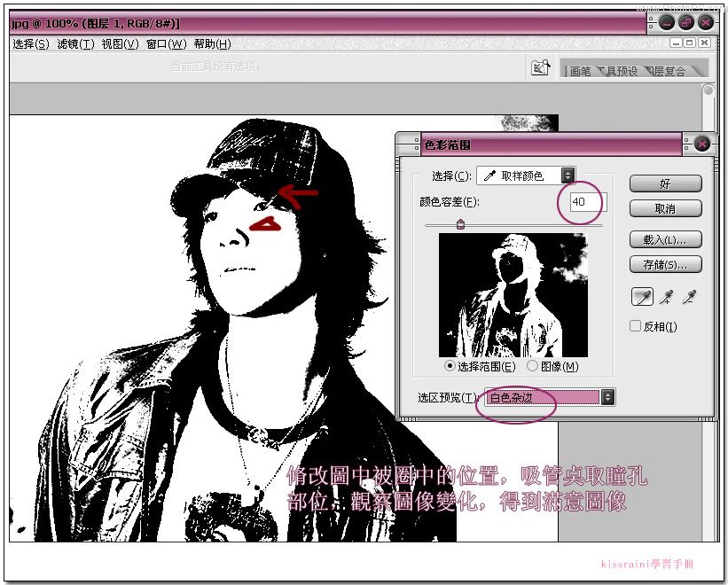The height and width of the screenshot is (585, 728).
Task: Open the 选择 取样颜色 dropdown
Action: (x=526, y=175)
